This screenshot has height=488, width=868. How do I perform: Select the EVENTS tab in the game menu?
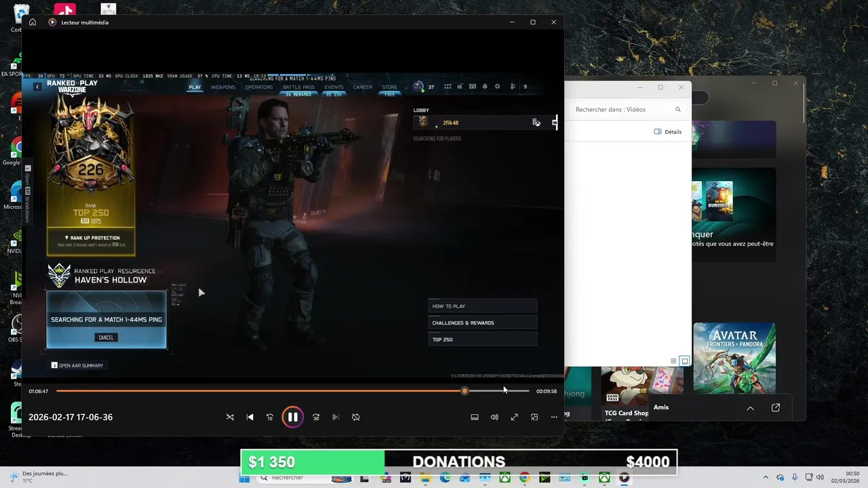[x=334, y=87]
